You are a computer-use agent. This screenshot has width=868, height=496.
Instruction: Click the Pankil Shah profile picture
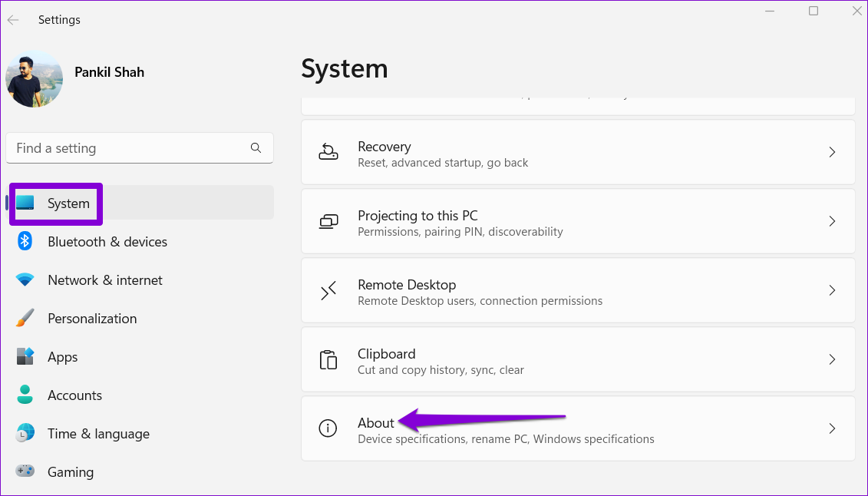coord(35,79)
